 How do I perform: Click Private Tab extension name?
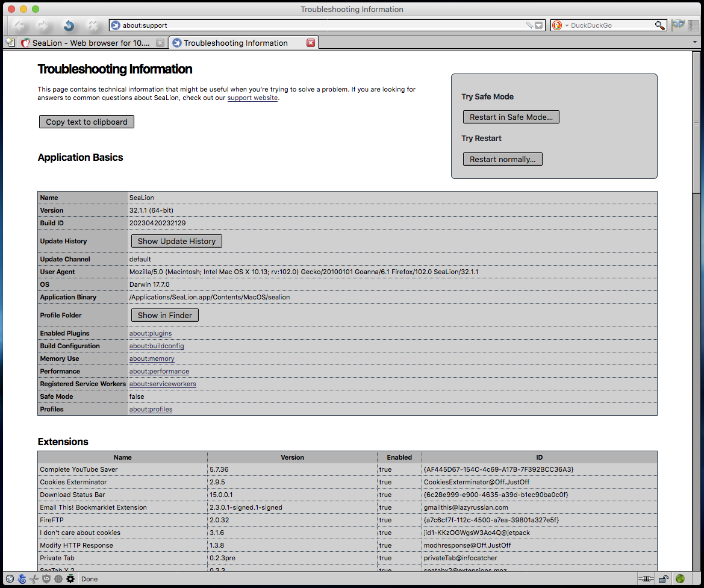pos(57,558)
